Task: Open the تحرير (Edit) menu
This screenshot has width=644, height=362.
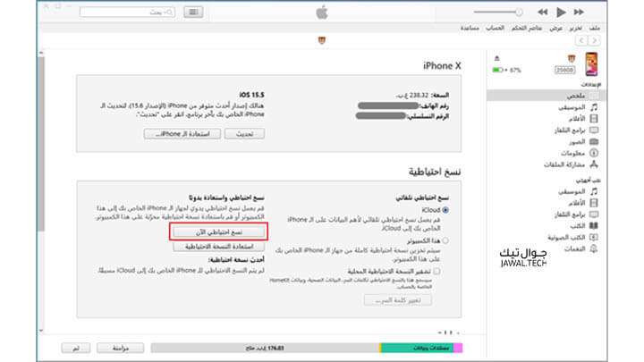Action: 575,28
